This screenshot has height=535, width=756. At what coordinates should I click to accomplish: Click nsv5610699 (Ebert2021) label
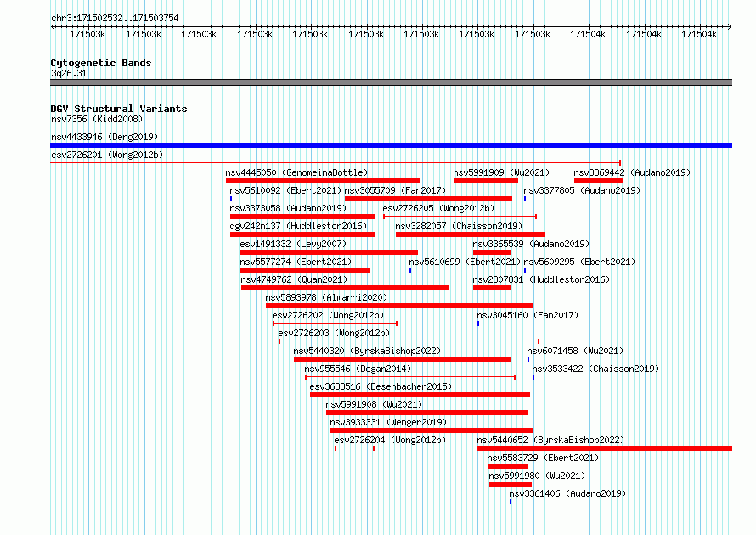(x=465, y=262)
